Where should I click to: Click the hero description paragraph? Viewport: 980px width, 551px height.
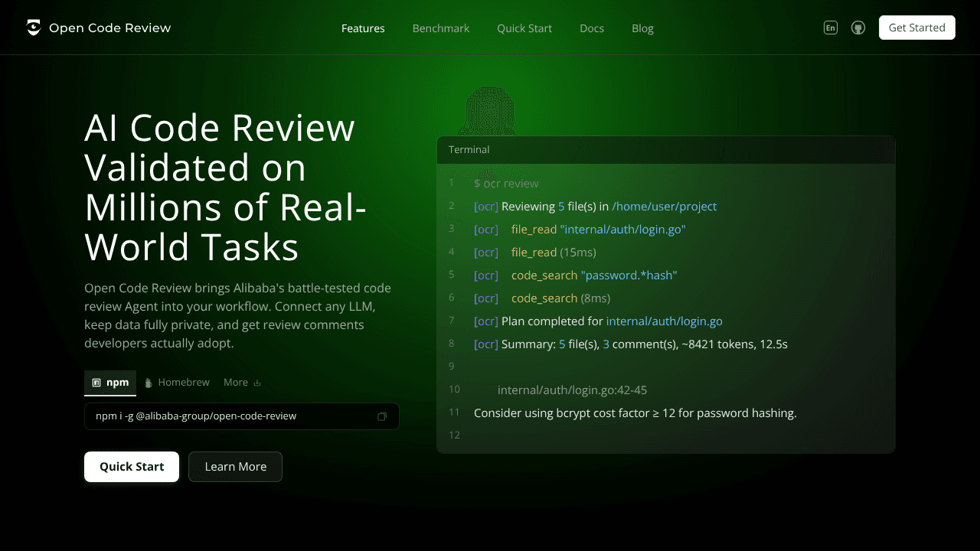tap(238, 316)
